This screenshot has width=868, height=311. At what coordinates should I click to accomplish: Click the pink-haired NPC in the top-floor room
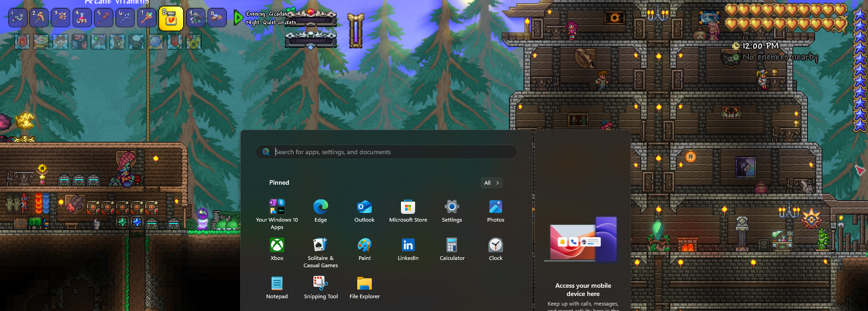click(571, 30)
